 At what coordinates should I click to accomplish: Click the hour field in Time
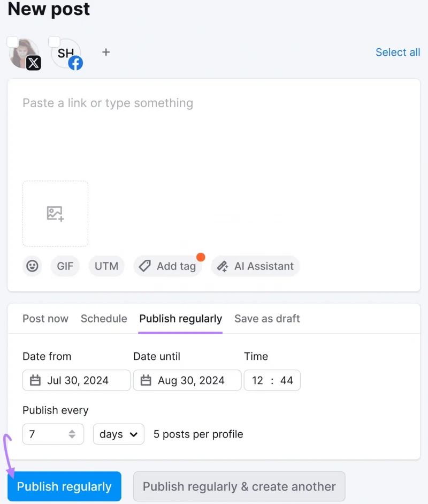[x=257, y=380]
